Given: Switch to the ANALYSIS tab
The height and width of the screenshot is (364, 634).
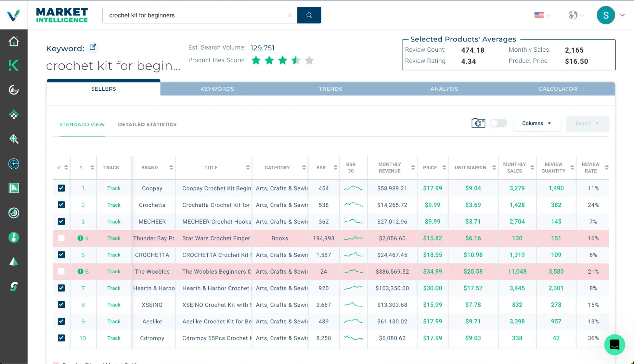Looking at the screenshot, I should click(x=444, y=89).
